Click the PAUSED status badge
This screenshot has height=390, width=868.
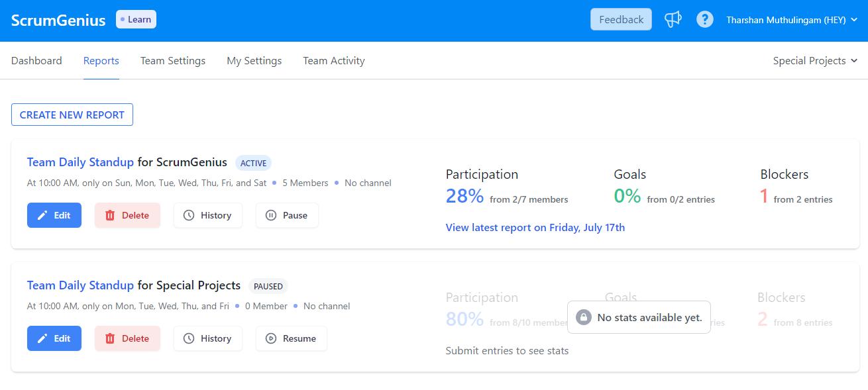(268, 286)
